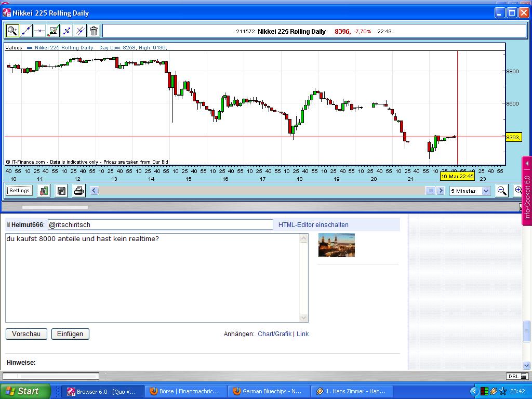The image size is (532, 399).
Task: Attach a Chart/Grafik
Action: (x=274, y=334)
